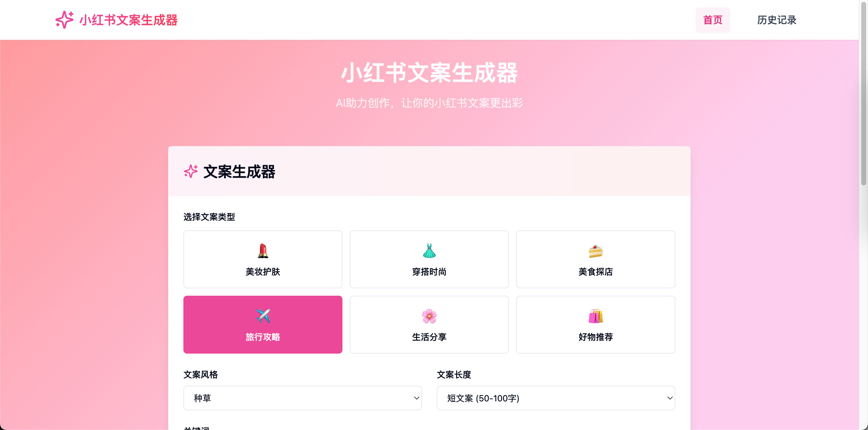Choose the 好物推荐 type card
Image resolution: width=868 pixels, height=430 pixels.
click(x=596, y=325)
